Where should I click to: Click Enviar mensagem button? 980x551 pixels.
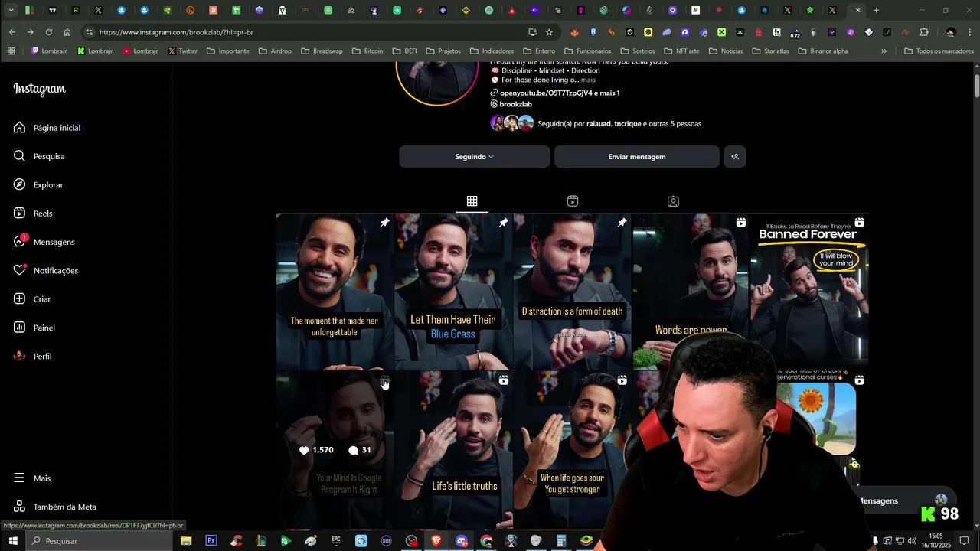click(636, 157)
